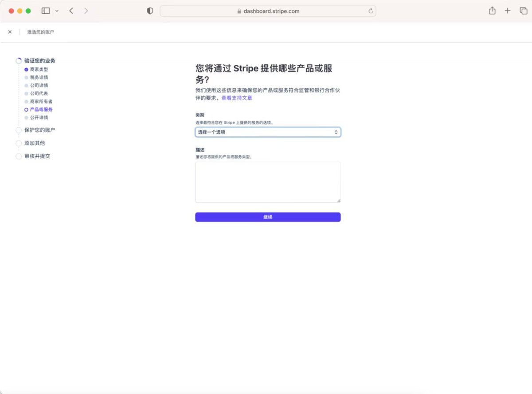Viewport: 532px width, 394px height.
Task: Open a new tab with plus icon
Action: pos(508,11)
